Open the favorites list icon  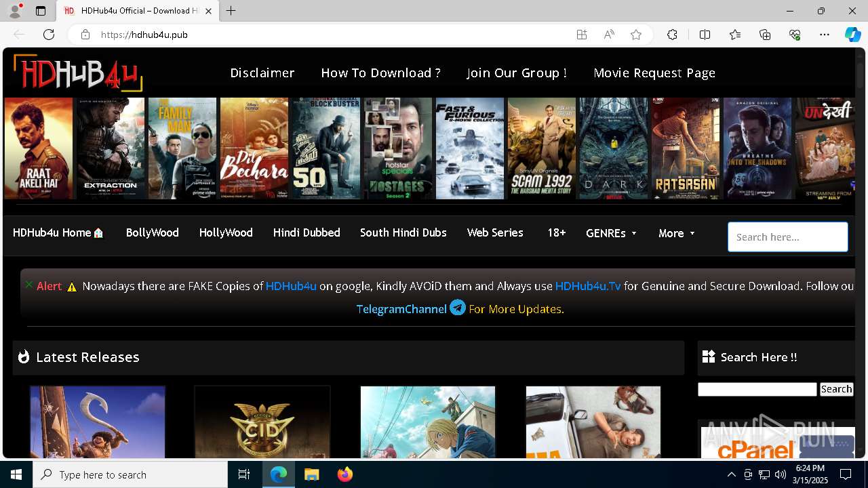735,35
